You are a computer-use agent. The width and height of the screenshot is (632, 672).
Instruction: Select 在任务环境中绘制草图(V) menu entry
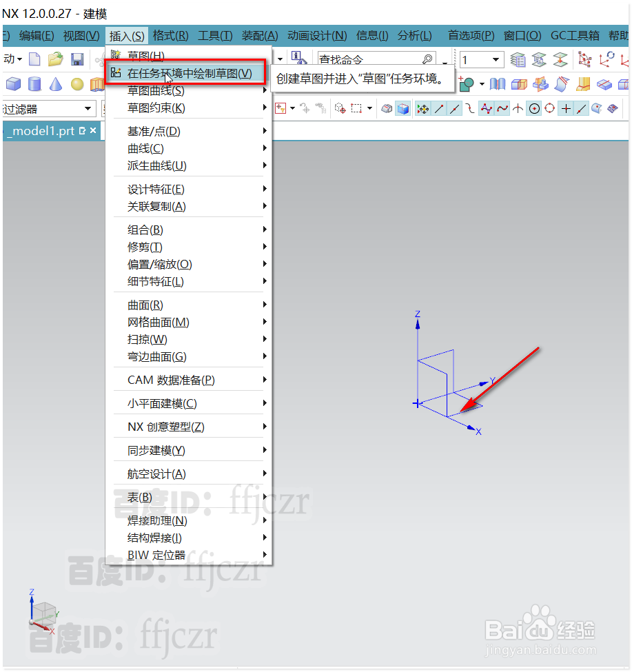(185, 73)
